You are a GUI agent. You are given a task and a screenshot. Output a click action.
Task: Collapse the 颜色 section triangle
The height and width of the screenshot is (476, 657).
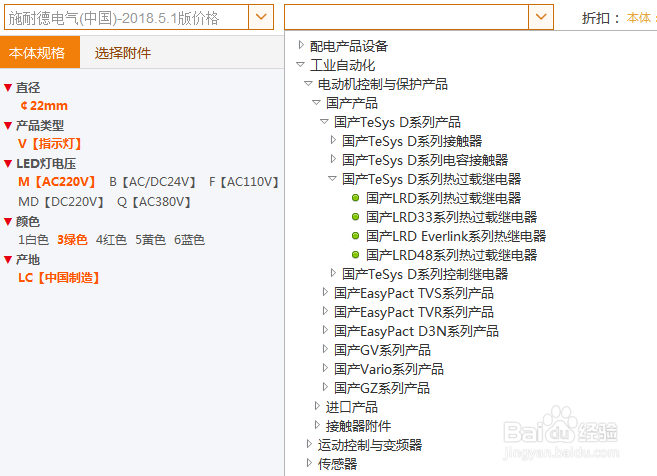[8, 221]
